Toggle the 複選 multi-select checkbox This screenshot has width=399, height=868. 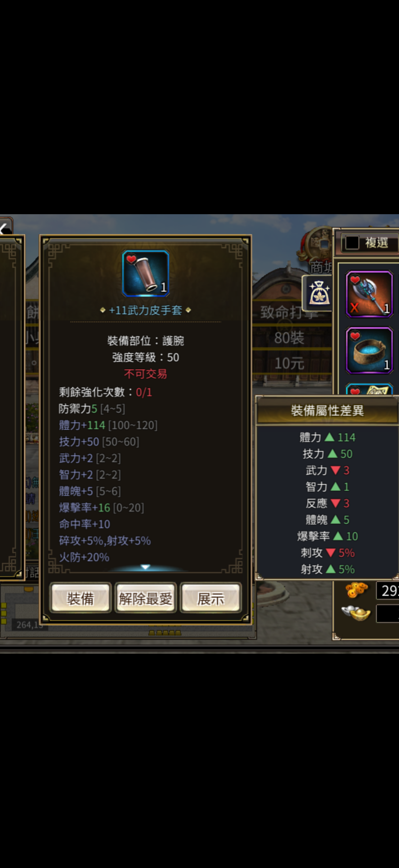[352, 243]
